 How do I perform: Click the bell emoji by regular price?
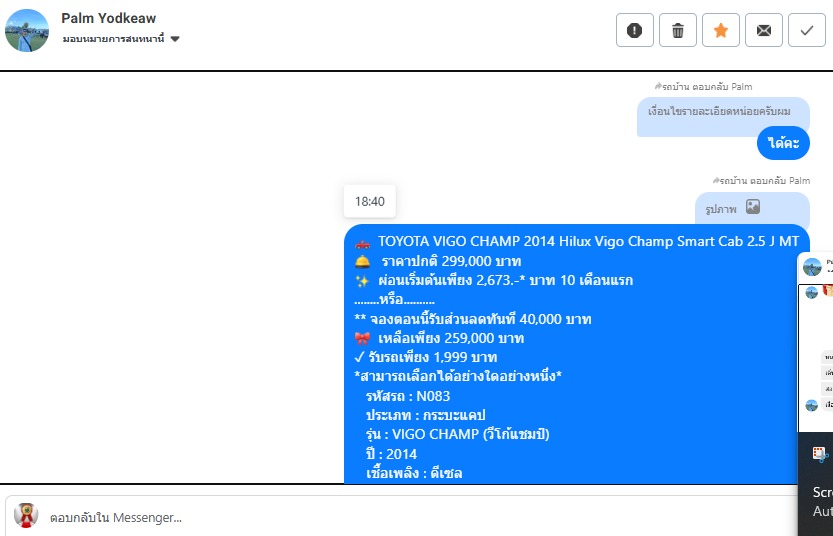362,262
